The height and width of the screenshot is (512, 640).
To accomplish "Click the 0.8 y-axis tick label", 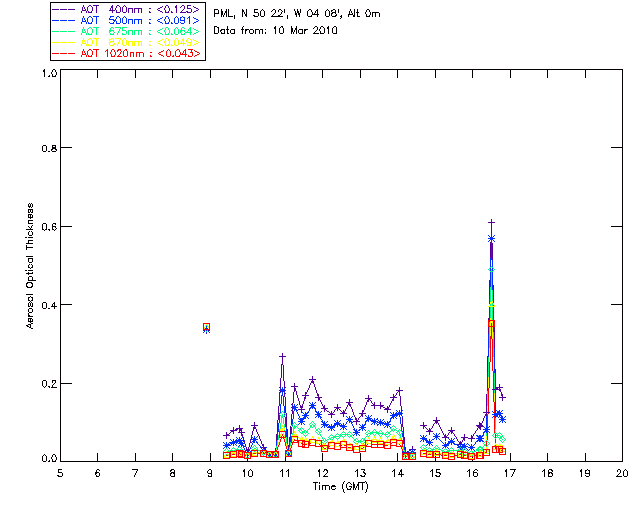I will pos(49,148).
